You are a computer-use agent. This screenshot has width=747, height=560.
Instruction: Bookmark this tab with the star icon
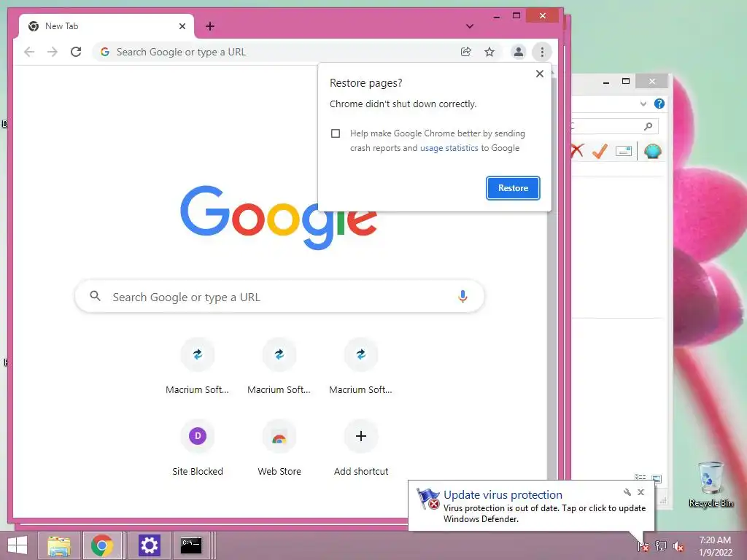[489, 52]
